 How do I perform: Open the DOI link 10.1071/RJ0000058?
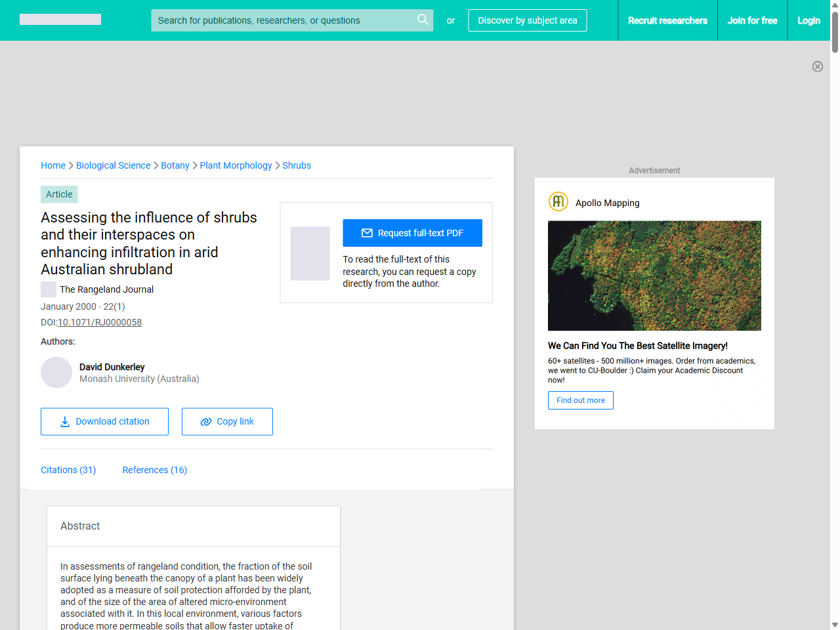tap(100, 322)
